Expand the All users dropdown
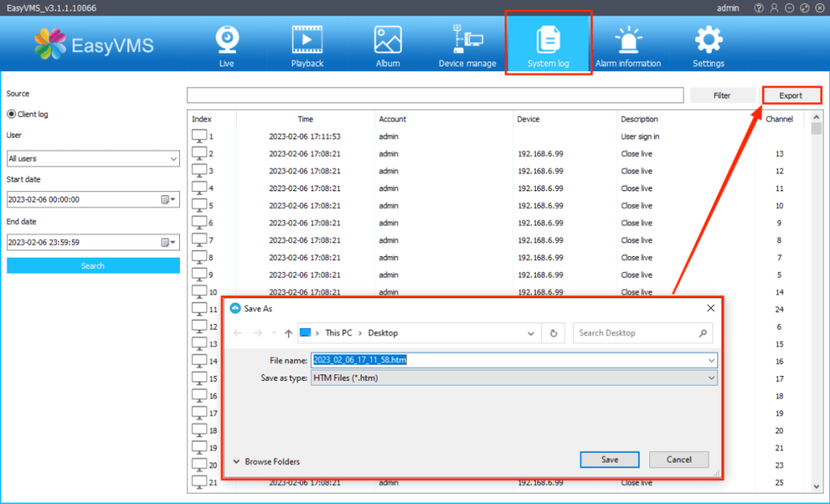The width and height of the screenshot is (830, 504). click(x=92, y=159)
